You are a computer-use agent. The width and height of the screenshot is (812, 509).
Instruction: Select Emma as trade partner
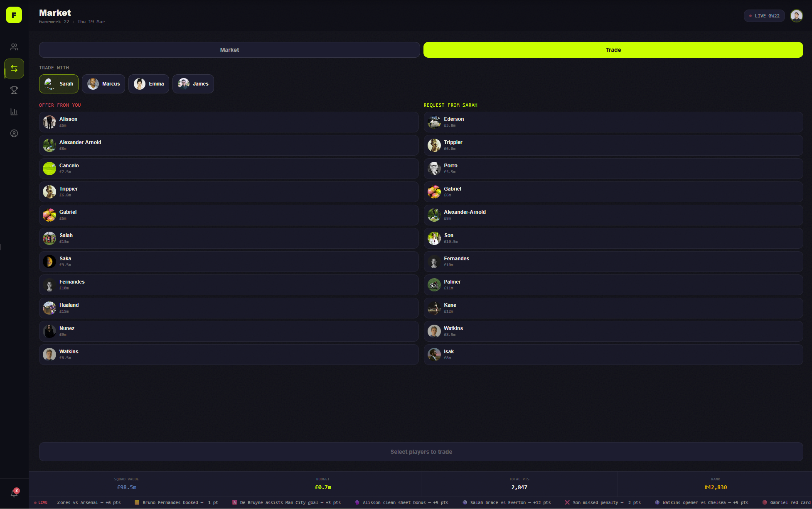coord(149,84)
